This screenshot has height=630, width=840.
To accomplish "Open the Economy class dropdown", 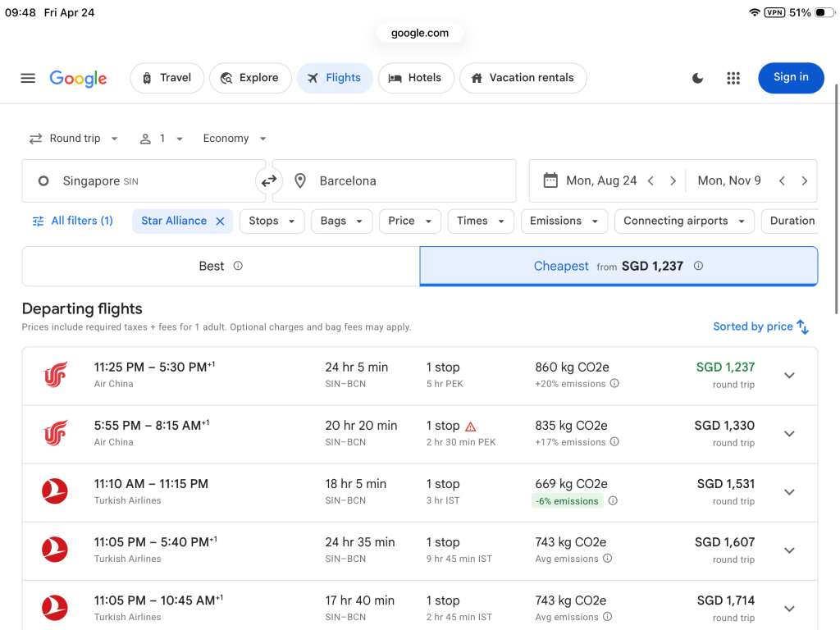I will coord(235,139).
